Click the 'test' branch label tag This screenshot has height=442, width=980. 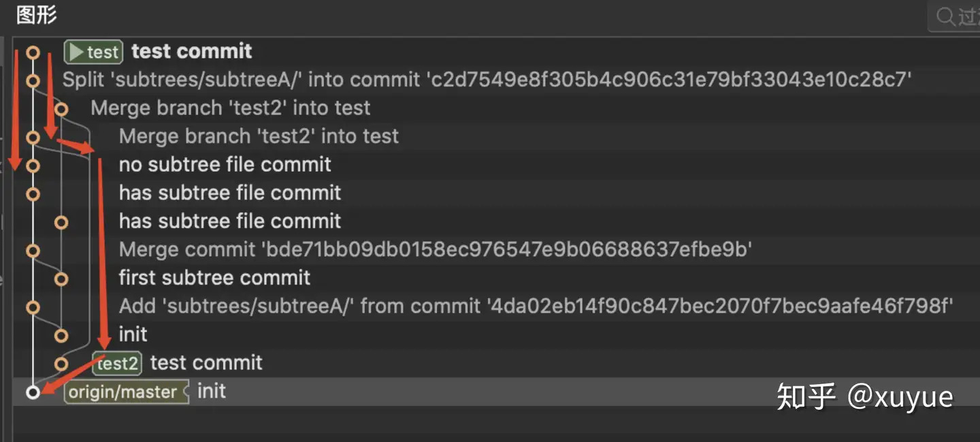coord(94,52)
